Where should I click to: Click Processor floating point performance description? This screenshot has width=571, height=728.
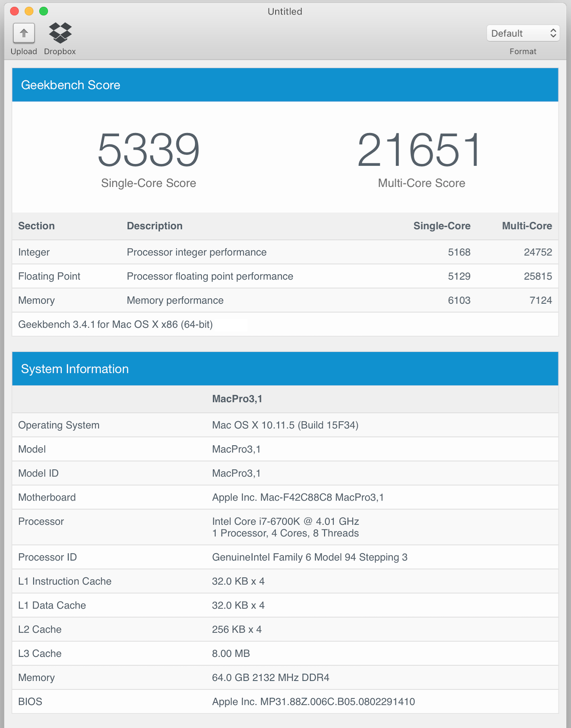tap(210, 276)
